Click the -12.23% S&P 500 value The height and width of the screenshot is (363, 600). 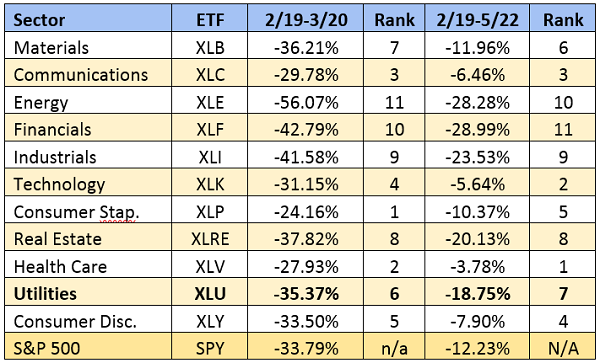(477, 347)
